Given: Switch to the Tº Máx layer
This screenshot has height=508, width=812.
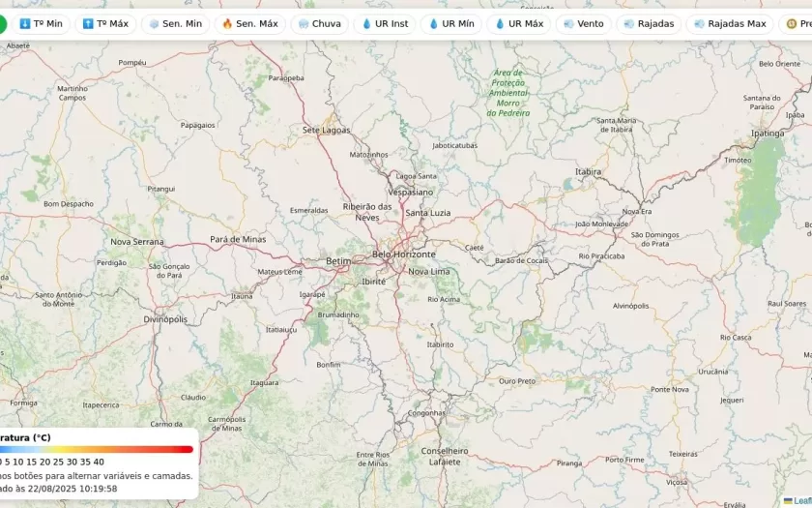Looking at the screenshot, I should point(105,24).
